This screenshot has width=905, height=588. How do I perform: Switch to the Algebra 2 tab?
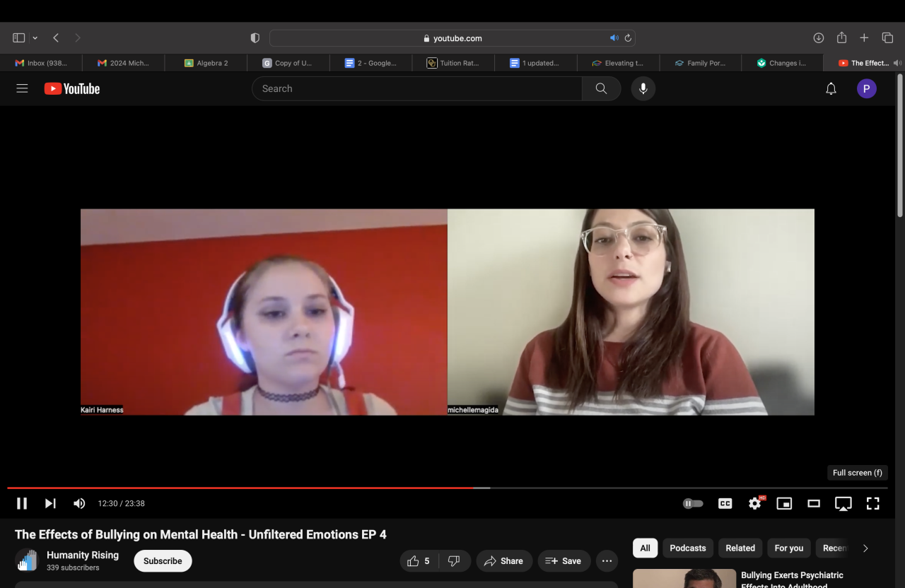pos(206,63)
